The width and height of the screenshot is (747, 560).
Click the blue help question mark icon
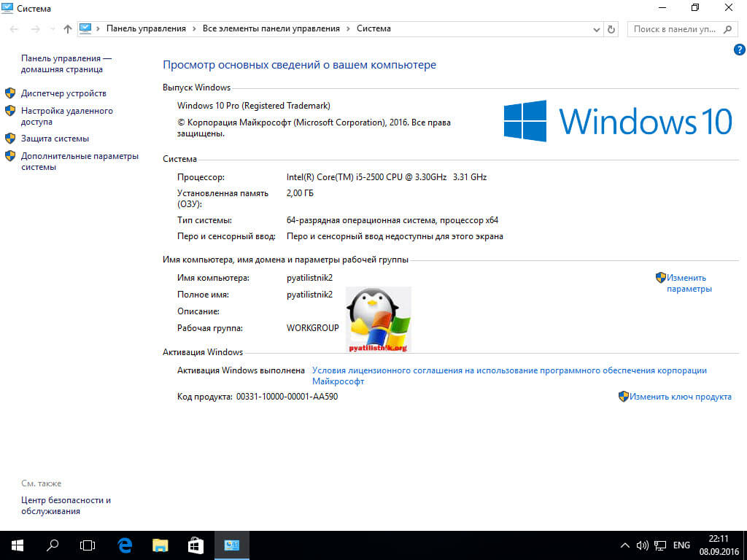pyautogui.click(x=739, y=50)
